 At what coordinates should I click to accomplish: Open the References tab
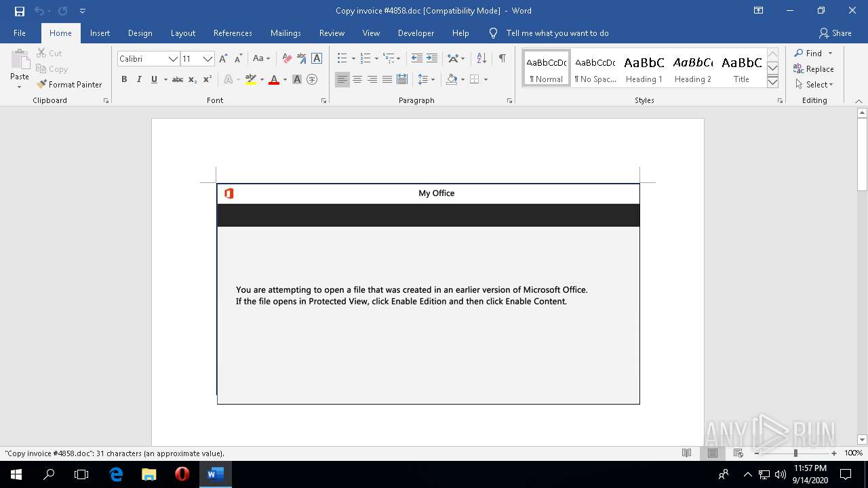pos(233,33)
